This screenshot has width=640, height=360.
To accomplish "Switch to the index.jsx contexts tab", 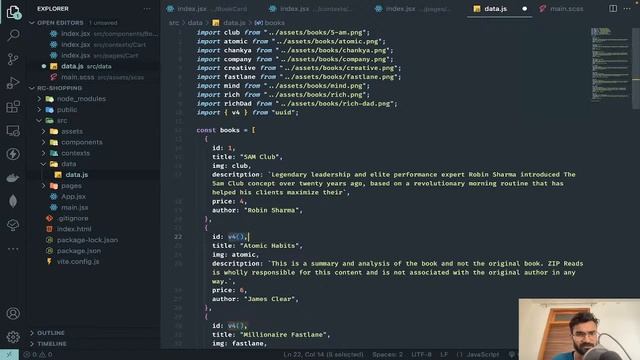I will (x=311, y=9).
